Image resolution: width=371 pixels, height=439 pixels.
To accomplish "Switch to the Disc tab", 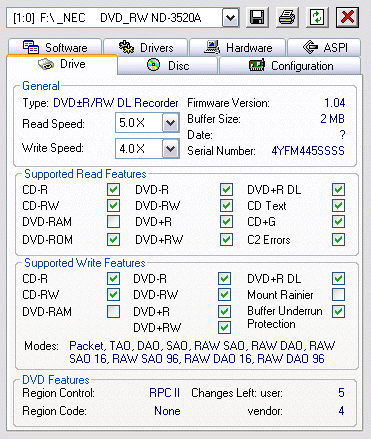I will (168, 65).
